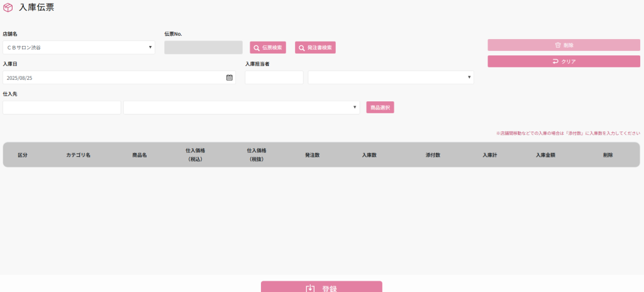The image size is (644, 292).
Task: Click the 区分 column header
Action: tap(23, 155)
